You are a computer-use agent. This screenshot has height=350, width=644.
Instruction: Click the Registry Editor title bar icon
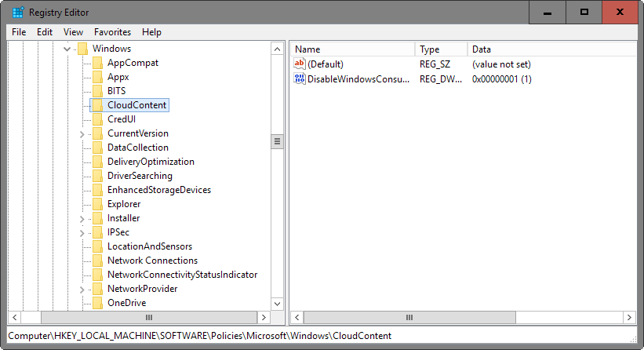coord(17,13)
